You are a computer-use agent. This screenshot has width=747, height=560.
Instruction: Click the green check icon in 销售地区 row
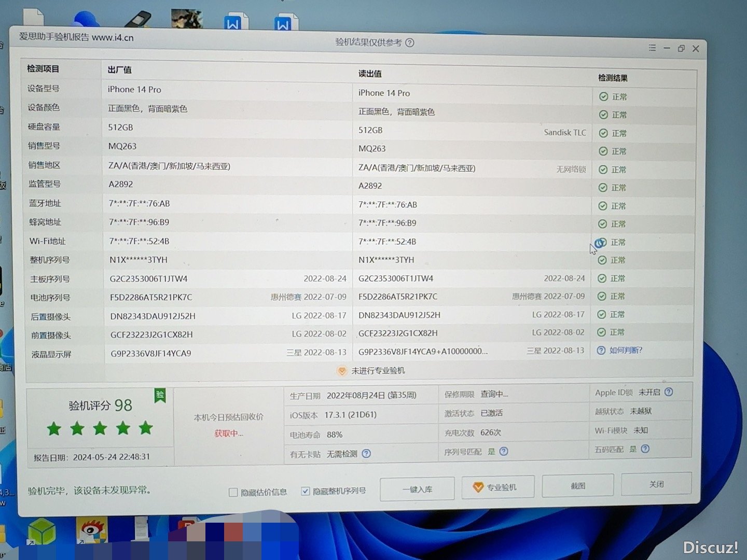tap(603, 170)
